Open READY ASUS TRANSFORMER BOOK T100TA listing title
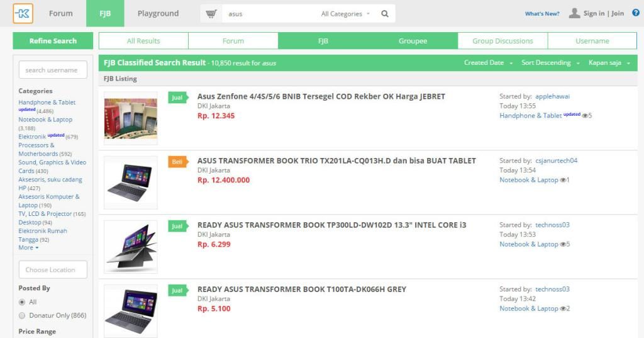This screenshot has width=644, height=338. click(302, 289)
